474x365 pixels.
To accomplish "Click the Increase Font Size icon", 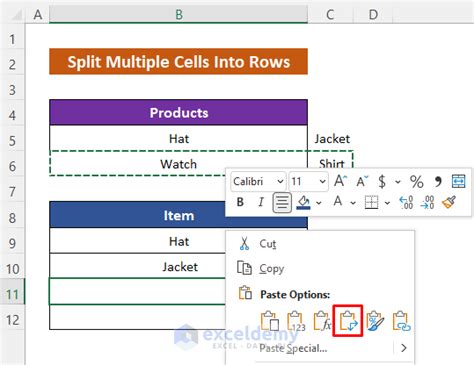I will [340, 181].
